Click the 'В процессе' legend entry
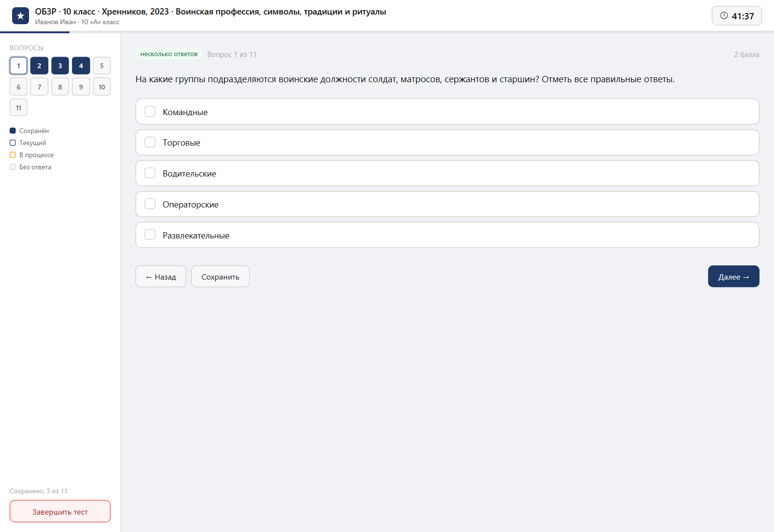This screenshot has height=532, width=774. coord(31,155)
